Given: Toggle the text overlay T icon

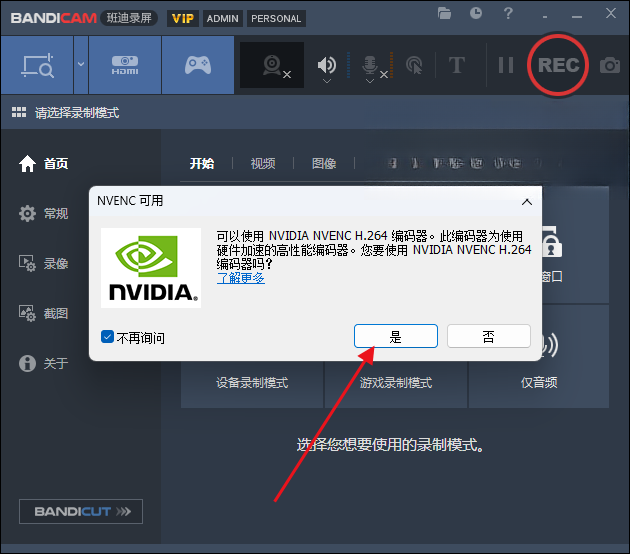Looking at the screenshot, I should (456, 65).
